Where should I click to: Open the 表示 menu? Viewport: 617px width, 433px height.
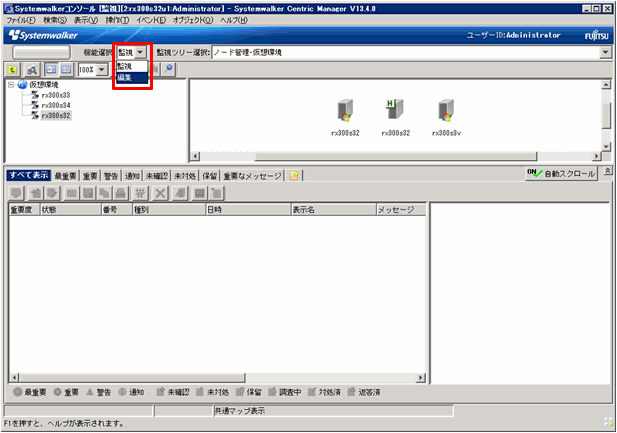point(86,20)
